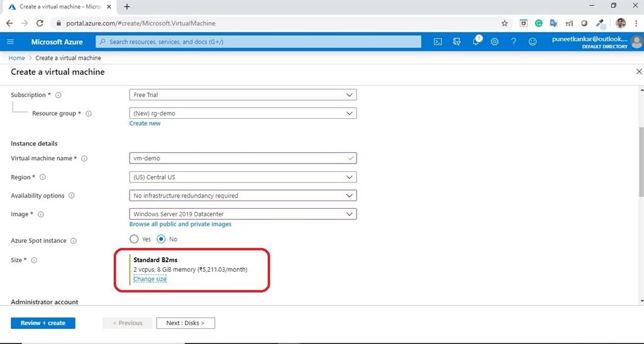Click the Change size link
This screenshot has height=344, width=644.
tap(150, 279)
